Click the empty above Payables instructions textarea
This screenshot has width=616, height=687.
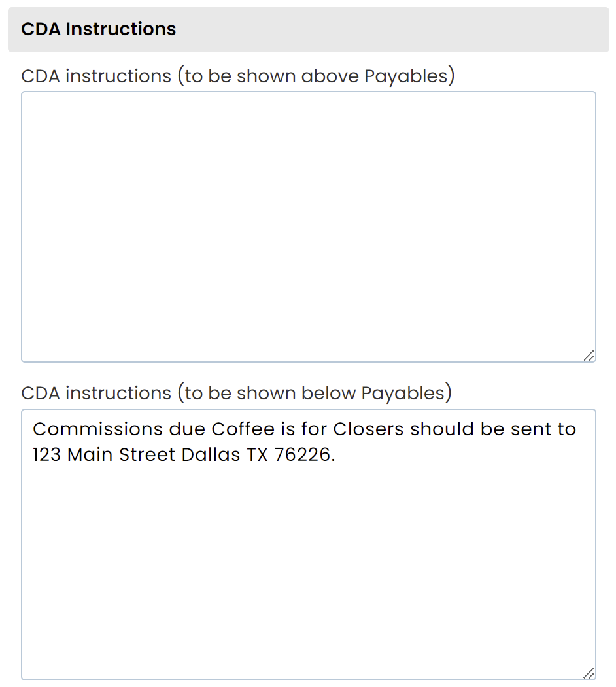pos(308,226)
